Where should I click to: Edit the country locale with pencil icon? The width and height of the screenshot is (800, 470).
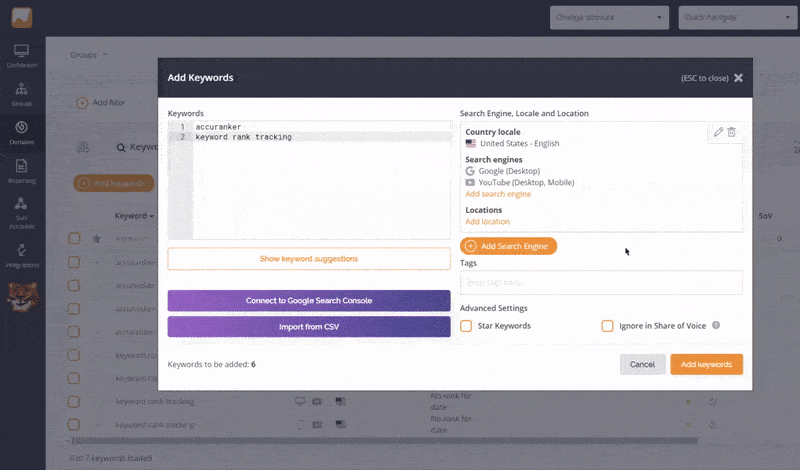tap(718, 132)
